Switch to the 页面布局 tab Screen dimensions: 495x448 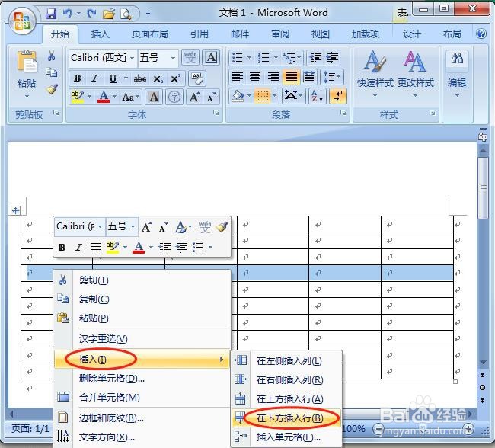tap(149, 34)
